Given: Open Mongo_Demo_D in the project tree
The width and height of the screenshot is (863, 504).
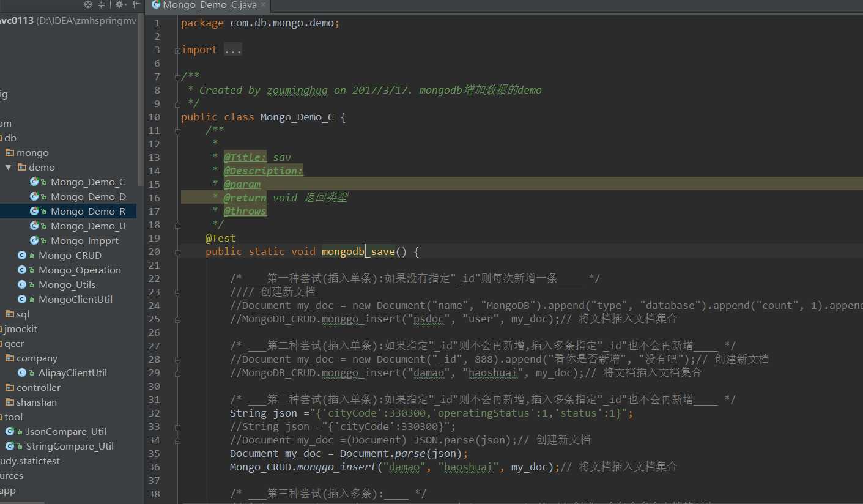Looking at the screenshot, I should pos(88,196).
